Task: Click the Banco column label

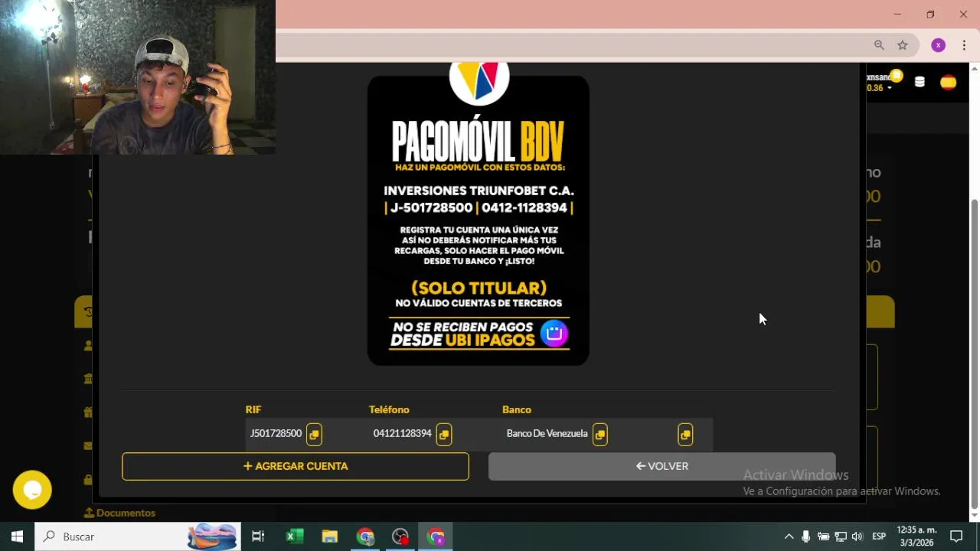Action: point(517,409)
